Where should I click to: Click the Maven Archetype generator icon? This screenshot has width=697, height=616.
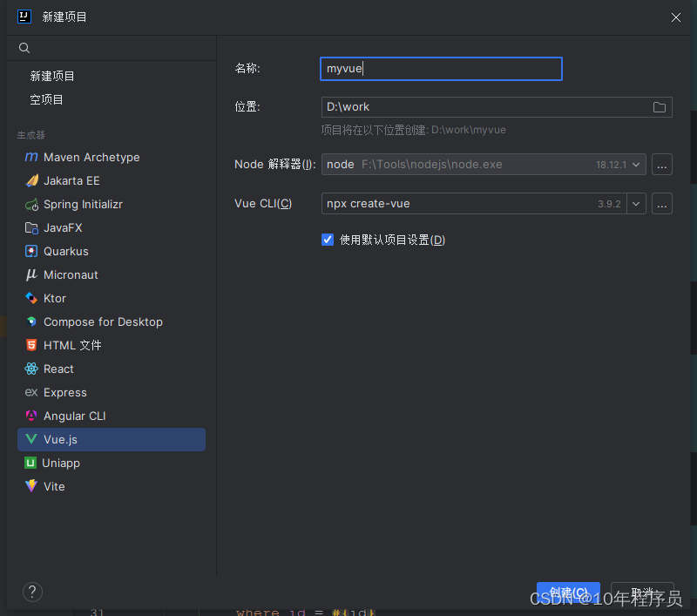pos(31,157)
